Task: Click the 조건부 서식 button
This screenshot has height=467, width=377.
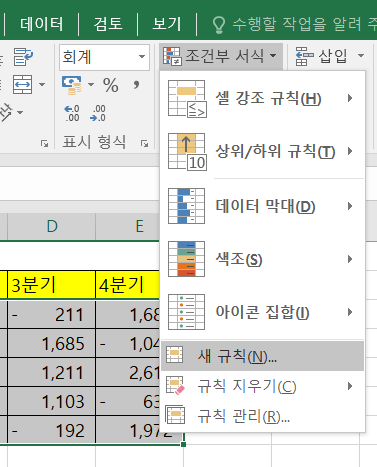Action: [x=221, y=56]
